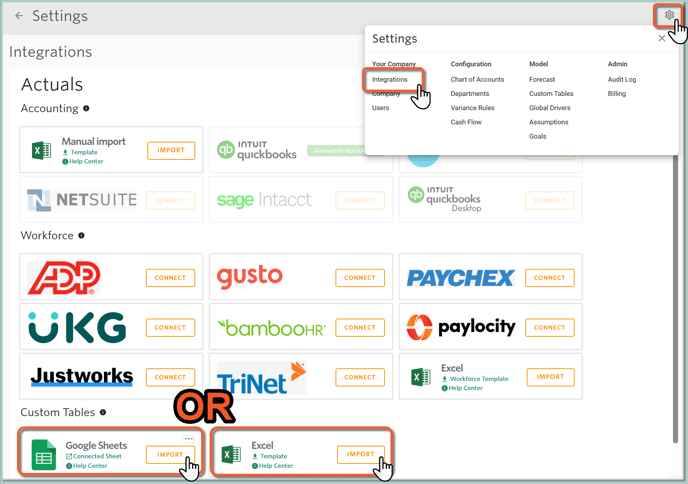Open Help Center under Workforce Excel
Screen dimensions: 688x484
click(x=462, y=388)
